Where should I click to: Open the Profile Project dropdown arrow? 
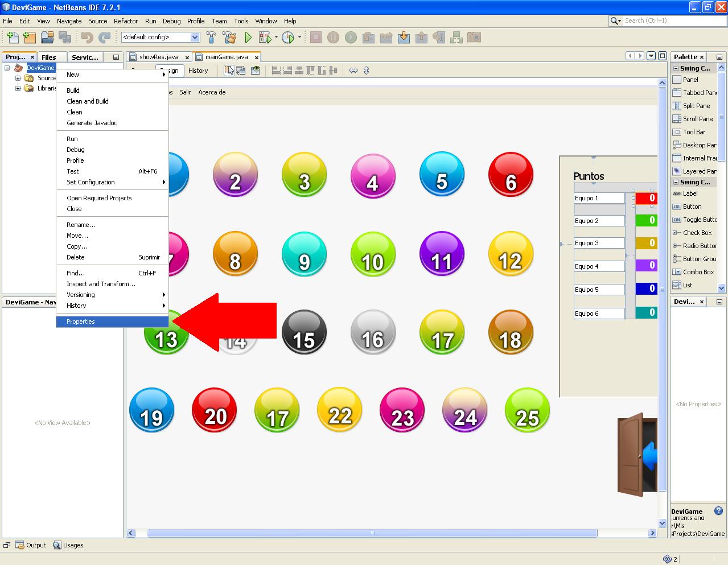(299, 38)
